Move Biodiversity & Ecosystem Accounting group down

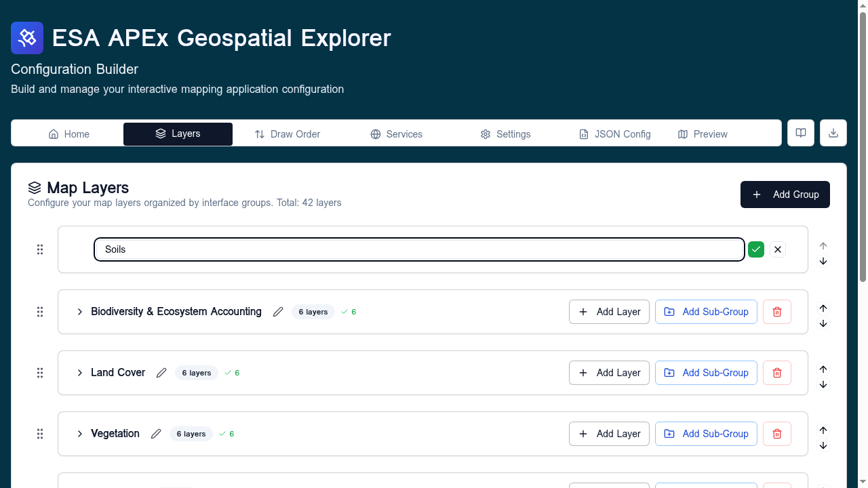823,323
